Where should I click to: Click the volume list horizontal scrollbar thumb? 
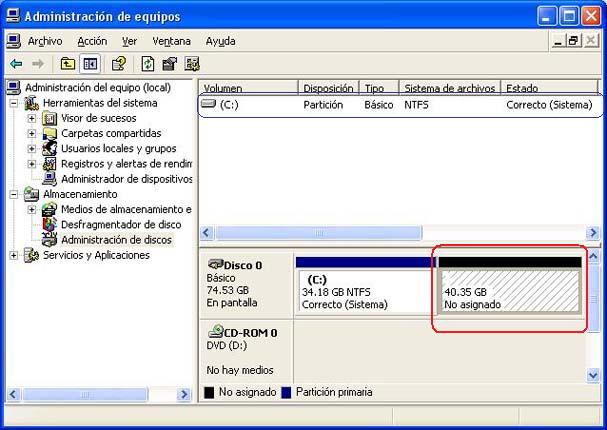[x=319, y=233]
